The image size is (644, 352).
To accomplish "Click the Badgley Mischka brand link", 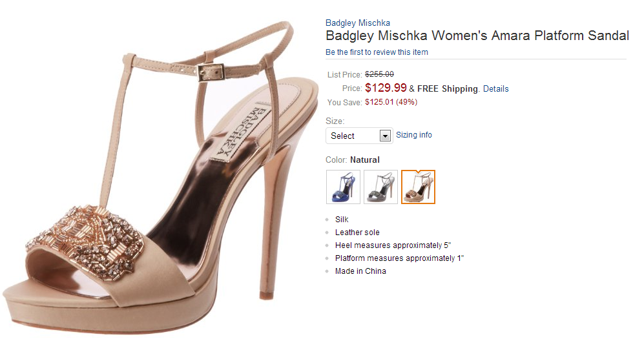I will tap(358, 23).
